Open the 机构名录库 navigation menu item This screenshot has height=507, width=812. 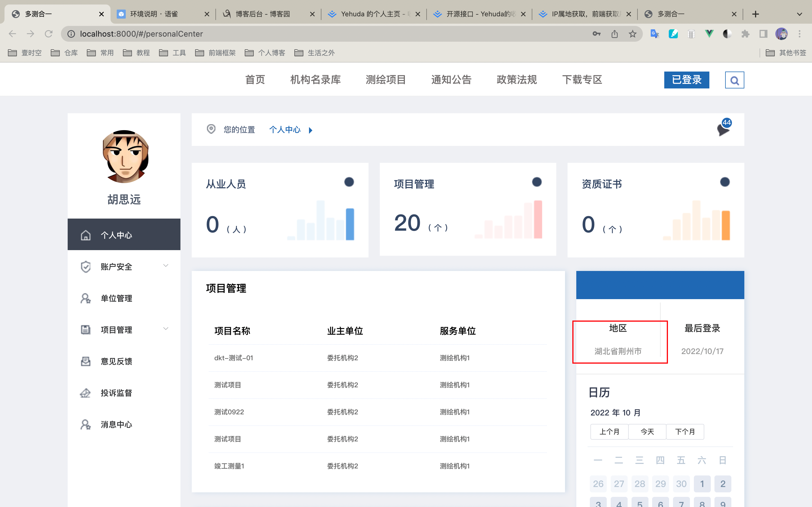(x=315, y=80)
